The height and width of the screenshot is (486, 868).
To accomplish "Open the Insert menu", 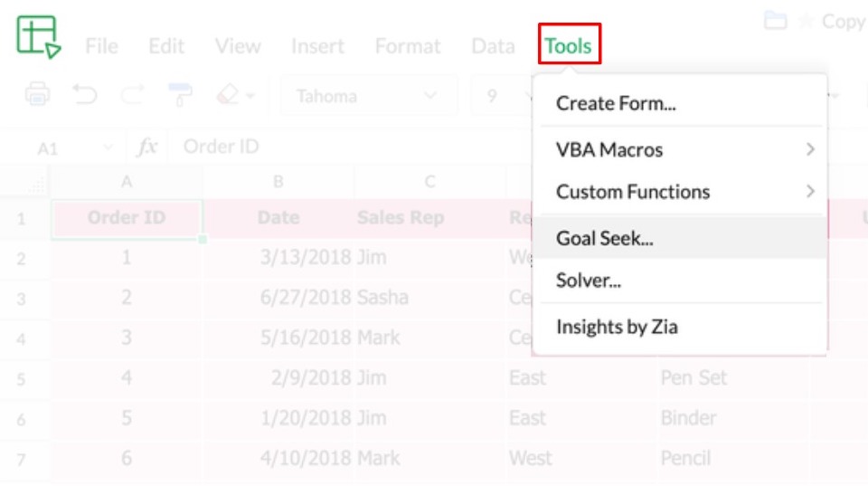I will pos(317,46).
